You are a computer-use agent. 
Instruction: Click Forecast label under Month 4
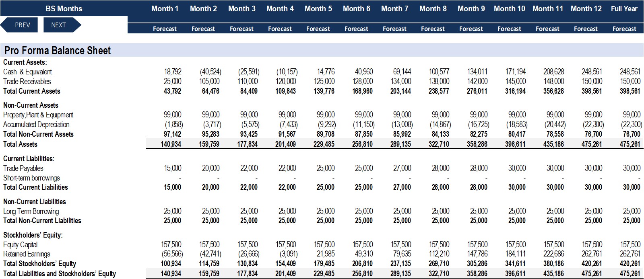(280, 29)
